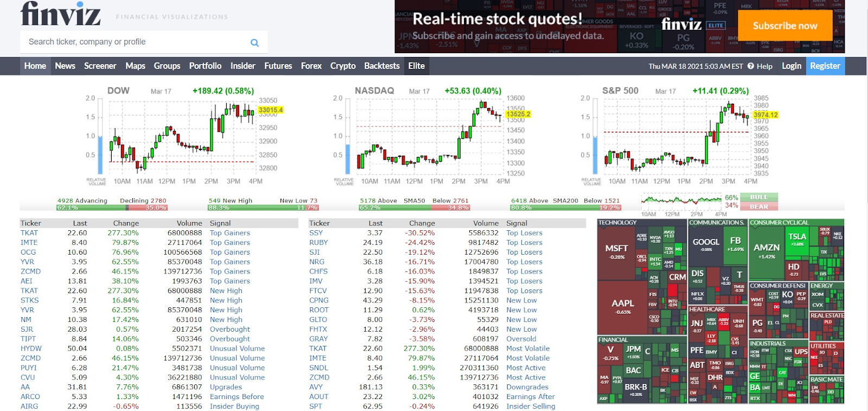Click the Register button
Viewport: 868px width, 411px height.
pos(825,66)
